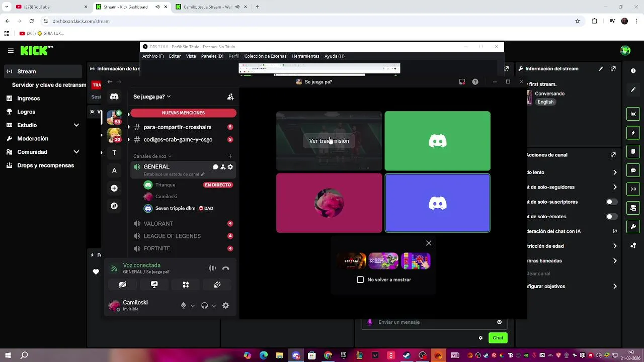Image resolution: width=644 pixels, height=362 pixels.
Task: Open noise suppression waveform icon
Action: click(x=212, y=268)
